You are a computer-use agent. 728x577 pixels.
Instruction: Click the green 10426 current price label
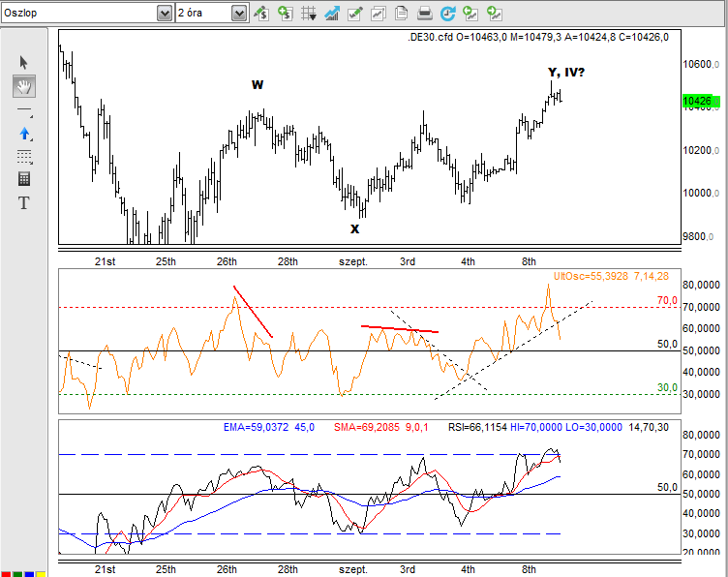pyautogui.click(x=701, y=101)
